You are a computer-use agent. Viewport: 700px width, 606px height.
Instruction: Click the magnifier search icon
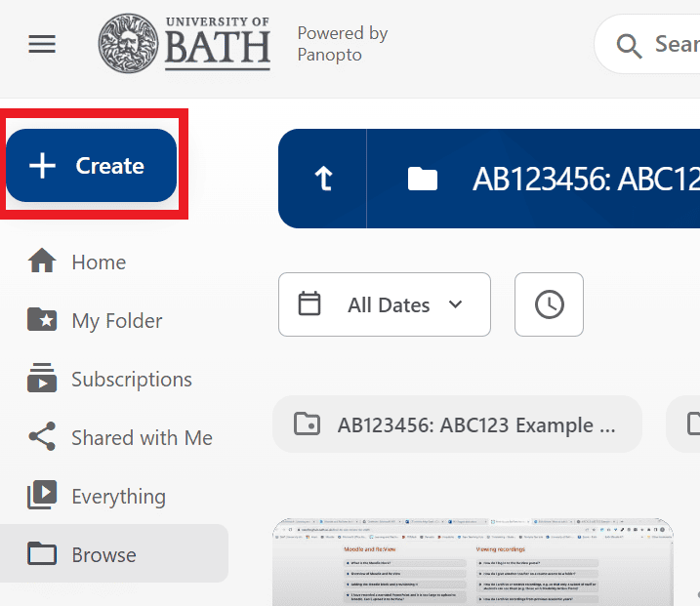point(629,45)
